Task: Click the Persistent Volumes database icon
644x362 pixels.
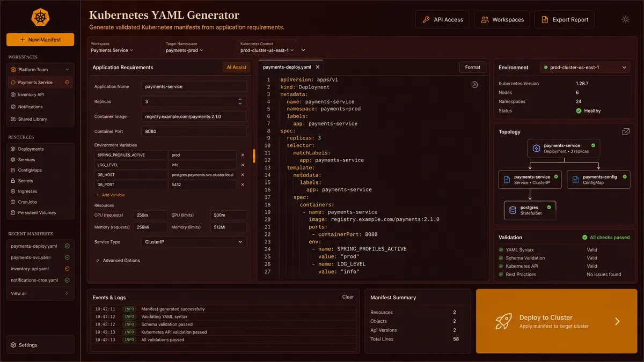Action: 13,212
